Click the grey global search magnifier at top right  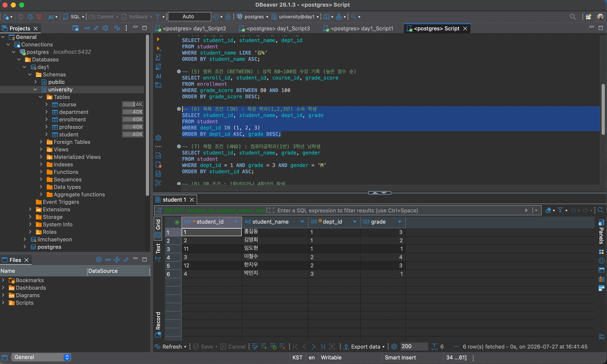[x=573, y=17]
